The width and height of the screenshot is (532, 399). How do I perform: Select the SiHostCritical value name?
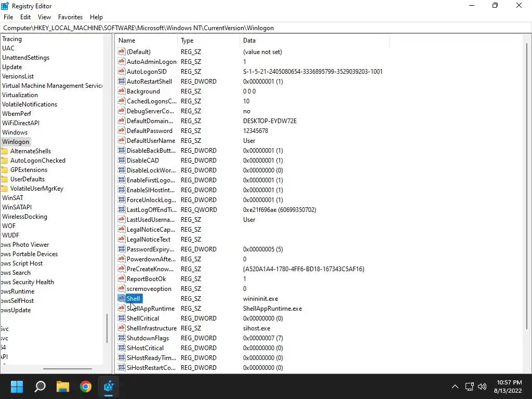(145, 348)
